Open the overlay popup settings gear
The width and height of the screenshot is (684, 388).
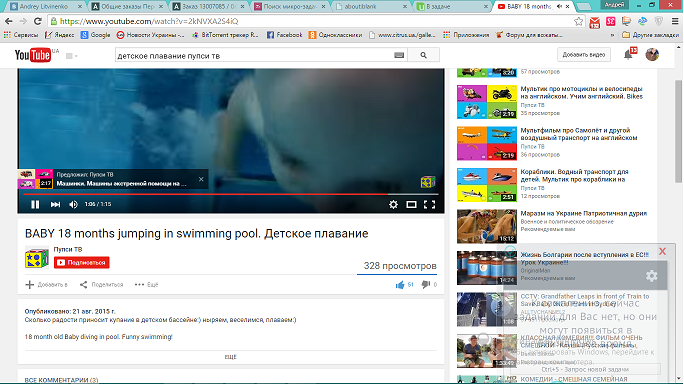[651, 275]
